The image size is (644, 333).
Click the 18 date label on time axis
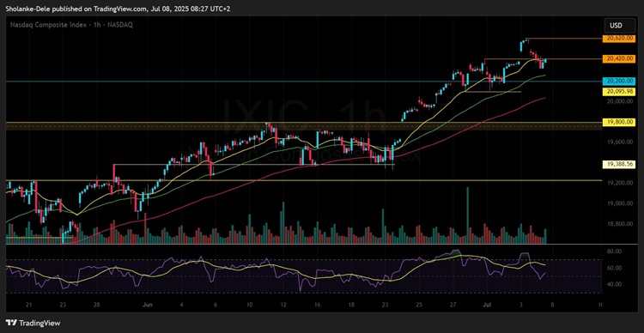[351, 305]
